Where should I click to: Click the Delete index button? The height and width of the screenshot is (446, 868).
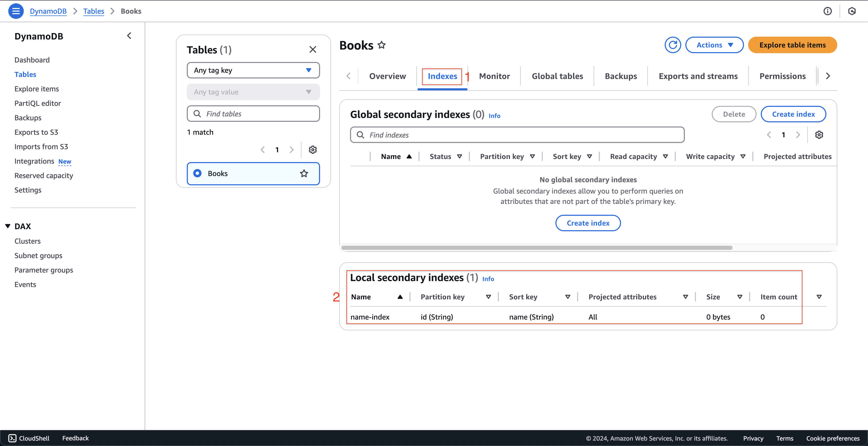734,114
